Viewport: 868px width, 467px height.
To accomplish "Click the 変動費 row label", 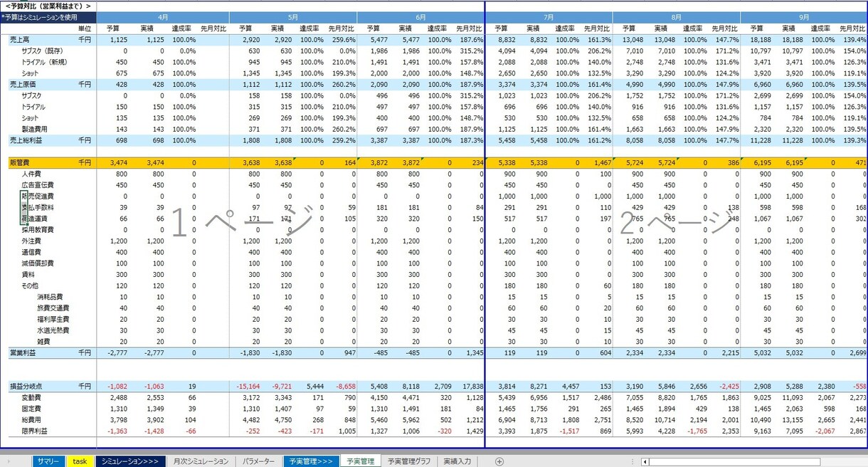I will (31, 397).
